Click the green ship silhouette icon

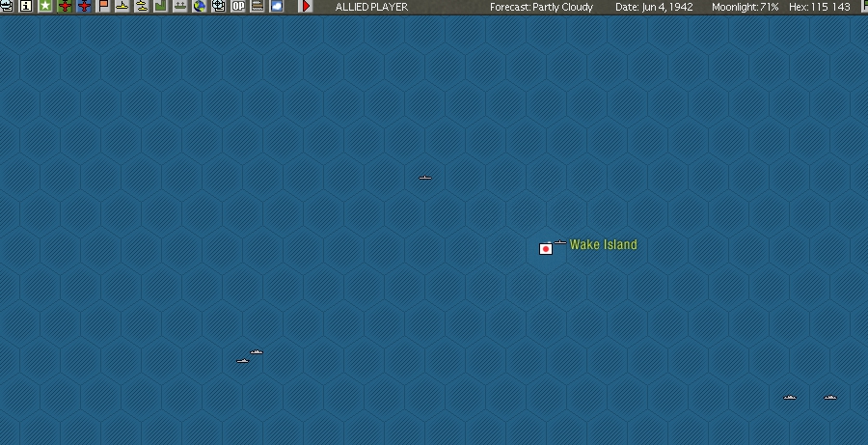[180, 6]
